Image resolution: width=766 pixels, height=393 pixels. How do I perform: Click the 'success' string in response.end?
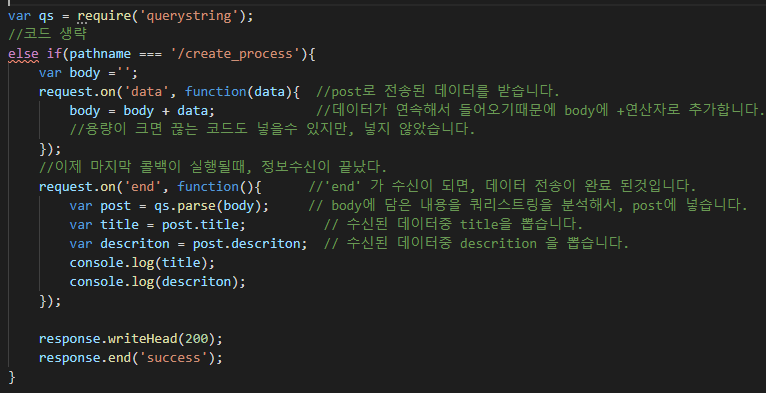coord(174,358)
